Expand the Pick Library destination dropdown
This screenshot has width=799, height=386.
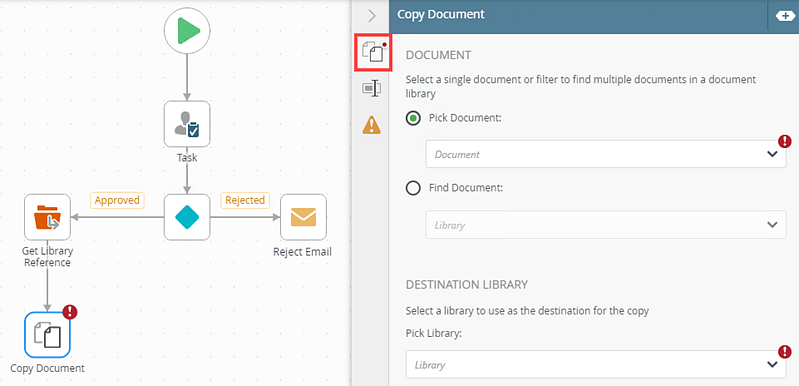tap(596, 365)
